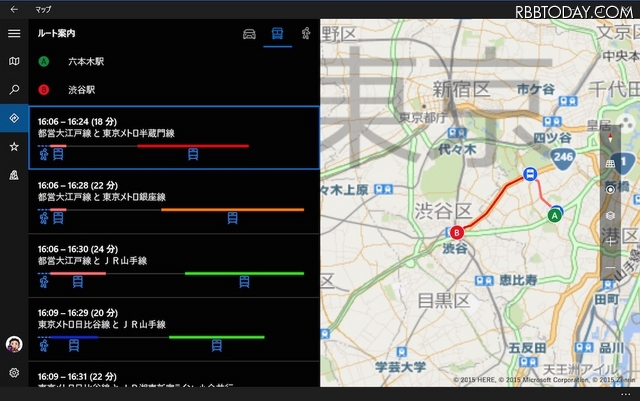Click the マップ app title
The width and height of the screenshot is (640, 401).
click(43, 9)
